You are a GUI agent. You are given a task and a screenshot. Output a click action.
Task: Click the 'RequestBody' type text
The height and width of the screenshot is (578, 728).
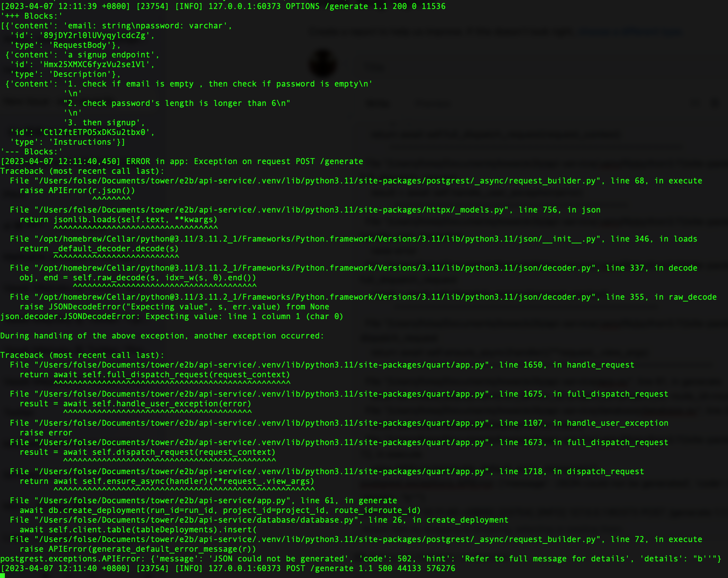tap(80, 45)
